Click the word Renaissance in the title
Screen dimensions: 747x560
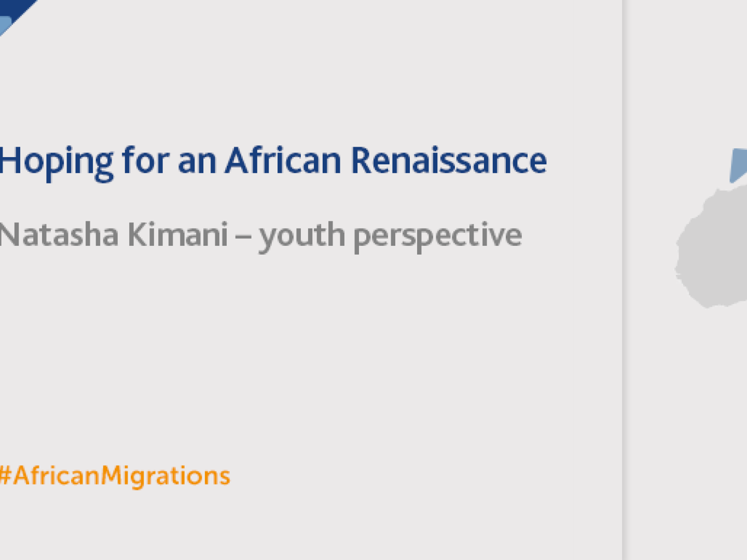coord(449,160)
